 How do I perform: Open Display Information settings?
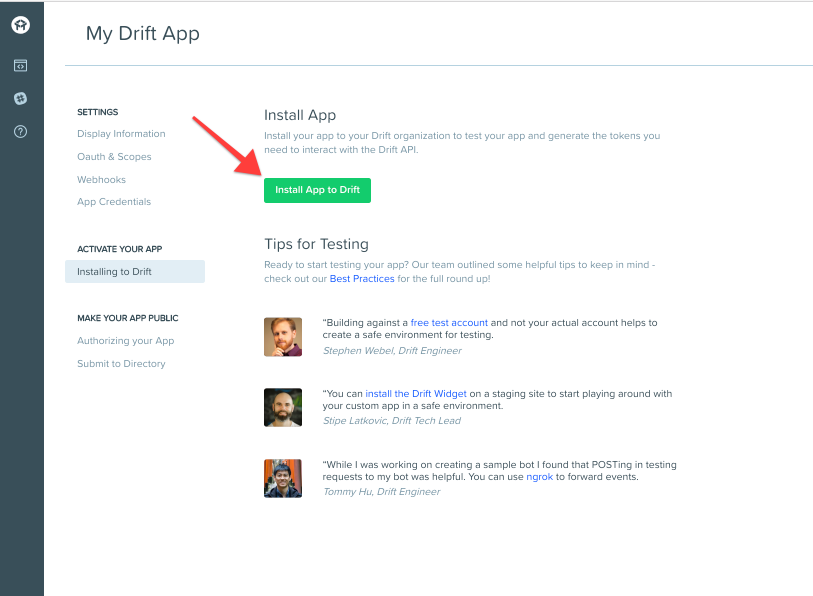click(x=121, y=134)
